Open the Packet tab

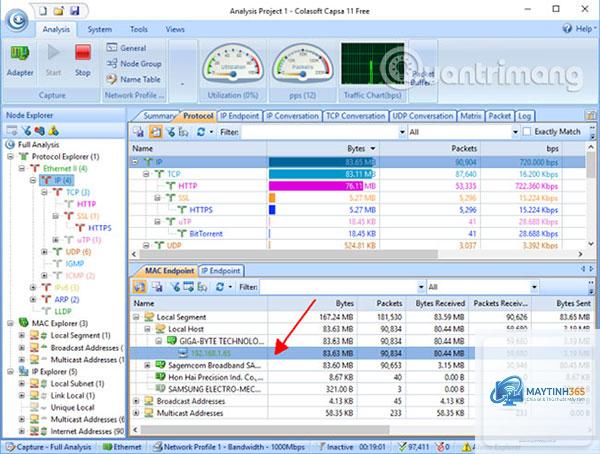point(499,116)
